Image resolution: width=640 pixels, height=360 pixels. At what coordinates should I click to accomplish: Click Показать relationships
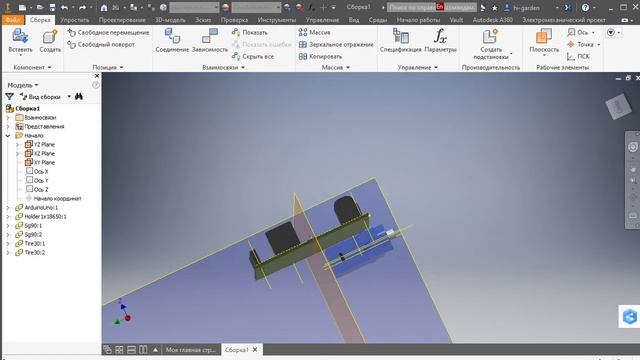[250, 32]
